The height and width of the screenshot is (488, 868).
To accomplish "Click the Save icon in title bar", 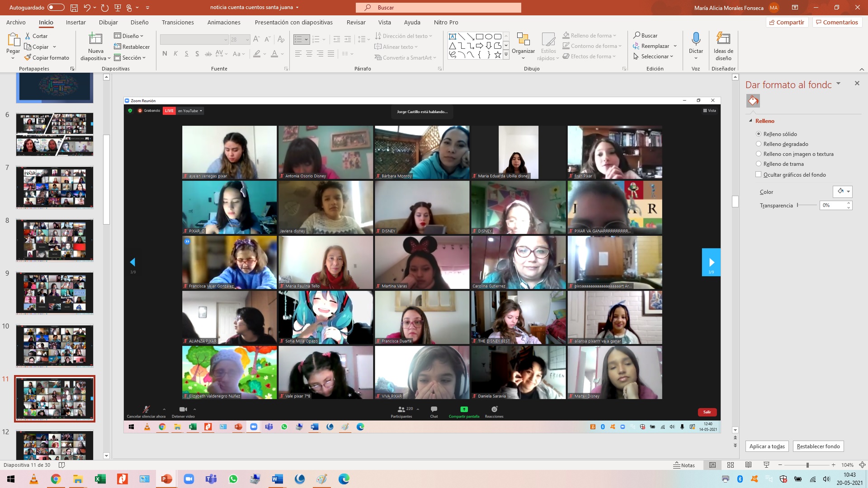I will (x=74, y=8).
